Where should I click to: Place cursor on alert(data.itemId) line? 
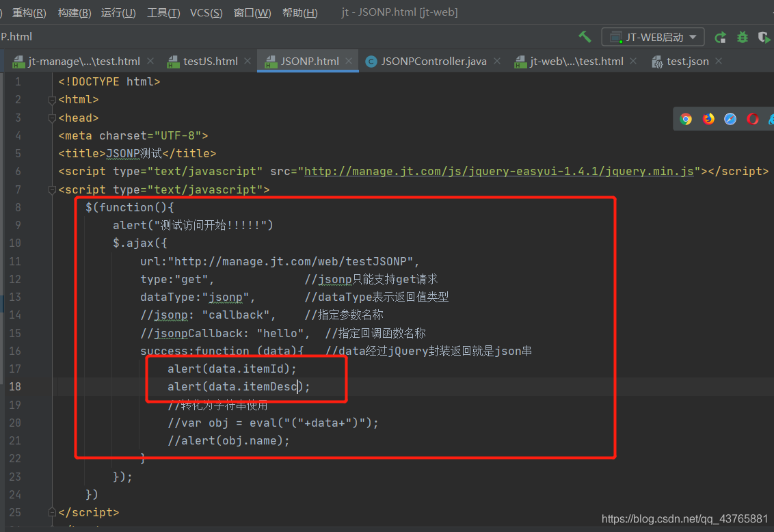[232, 369]
